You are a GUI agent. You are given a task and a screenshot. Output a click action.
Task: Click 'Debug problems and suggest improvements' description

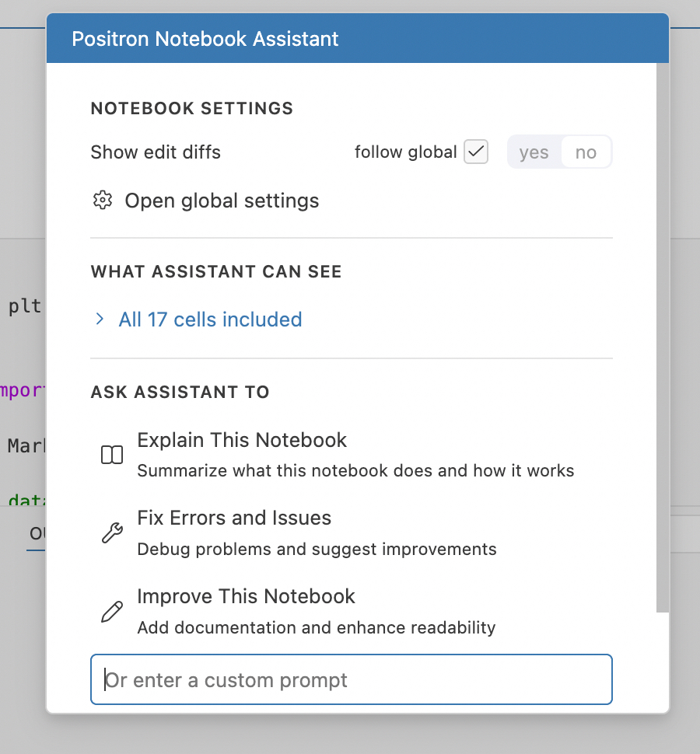point(317,549)
